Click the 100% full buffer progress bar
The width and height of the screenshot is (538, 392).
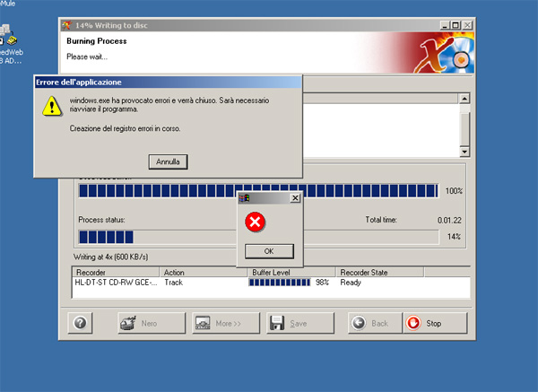click(258, 191)
